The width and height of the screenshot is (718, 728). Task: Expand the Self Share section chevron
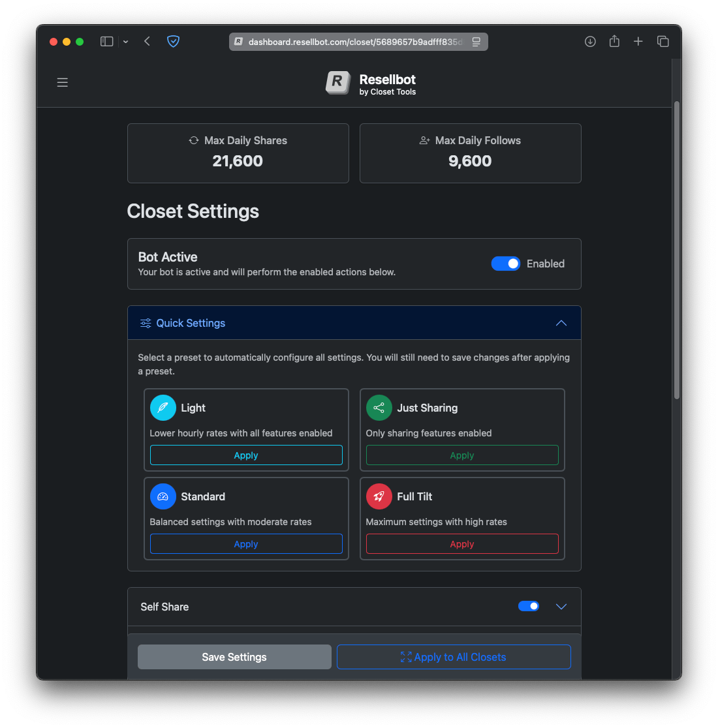coord(561,607)
